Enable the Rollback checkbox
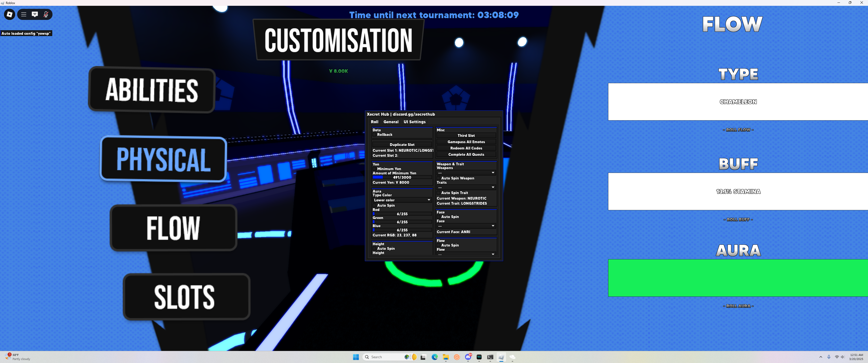 pos(374,135)
